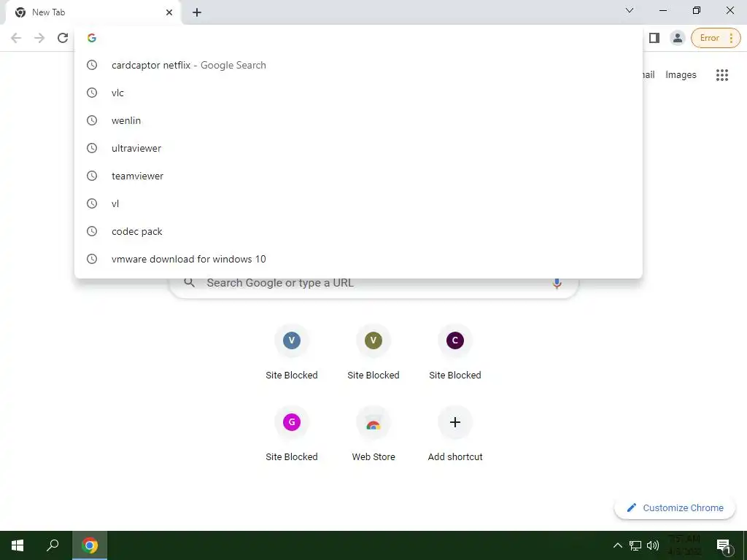Viewport: 747px width, 560px height.
Task: Select vmware download for windows 10 suggestion
Action: (x=358, y=259)
